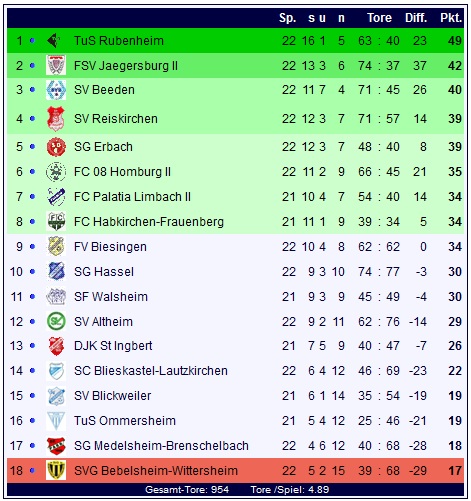Viewport: 471px width, 501px height.
Task: Click the Tore column header
Action: (379, 18)
